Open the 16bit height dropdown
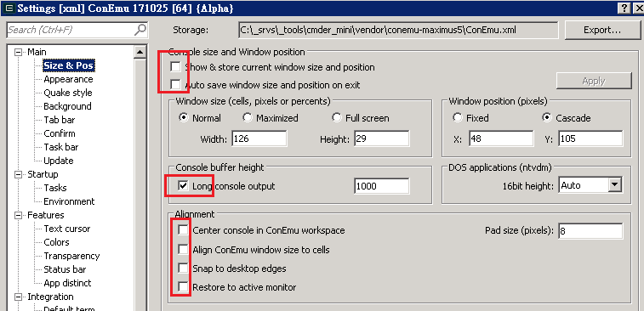The width and height of the screenshot is (644, 311). pos(614,185)
